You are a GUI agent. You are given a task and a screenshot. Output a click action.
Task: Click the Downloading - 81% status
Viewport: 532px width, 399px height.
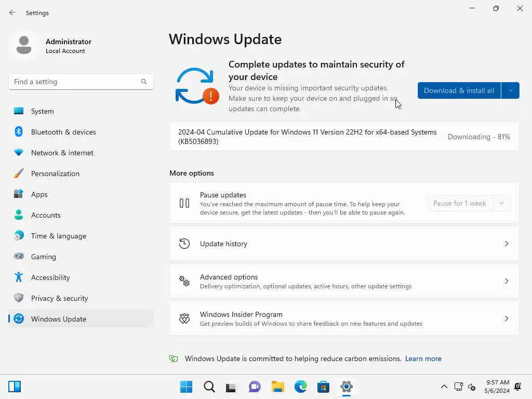point(478,137)
